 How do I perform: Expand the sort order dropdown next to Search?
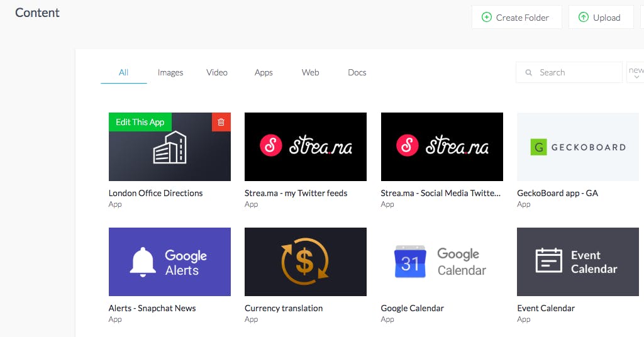[635, 72]
